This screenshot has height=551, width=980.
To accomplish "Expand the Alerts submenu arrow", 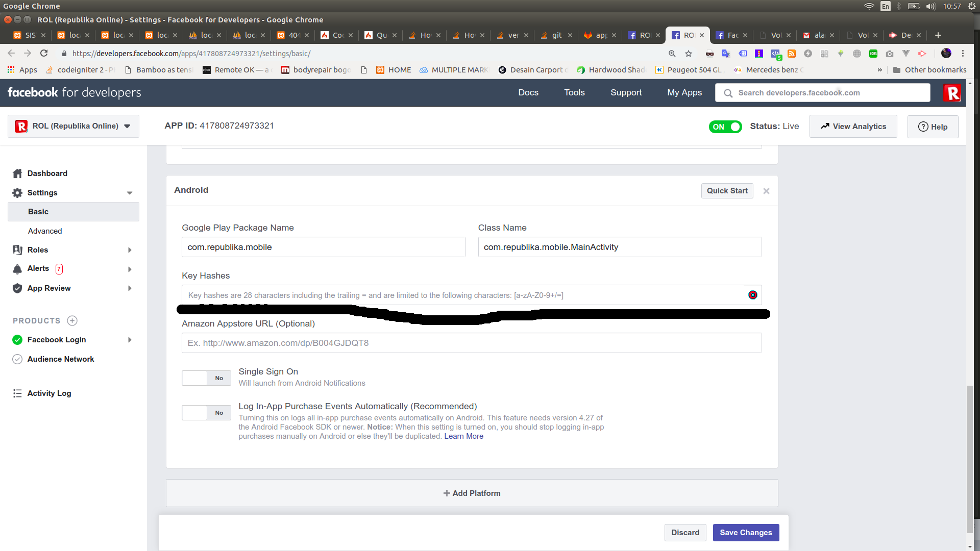I will [x=130, y=269].
